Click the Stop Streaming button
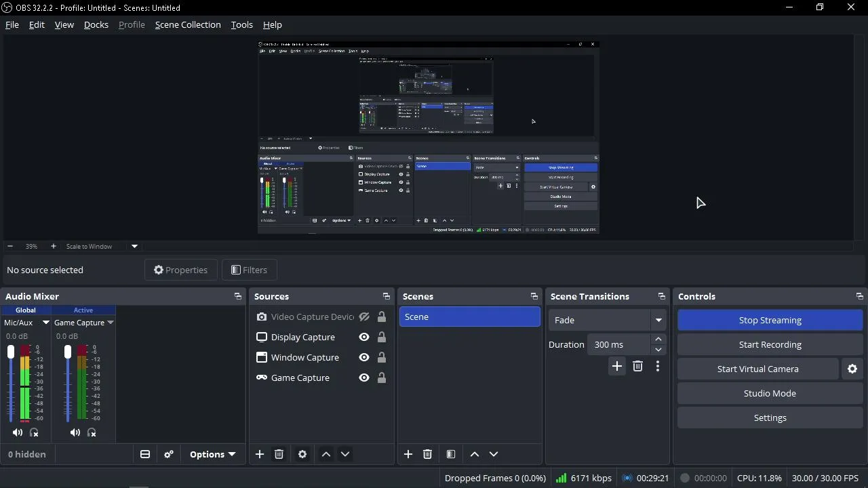Viewport: 868px width, 488px height. tap(770, 320)
